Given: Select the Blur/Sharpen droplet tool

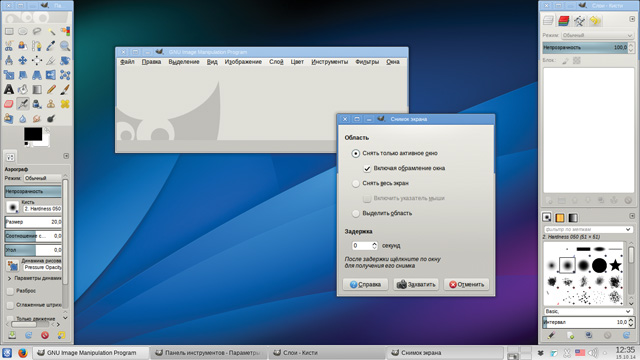Looking at the screenshot, I should 23,119.
